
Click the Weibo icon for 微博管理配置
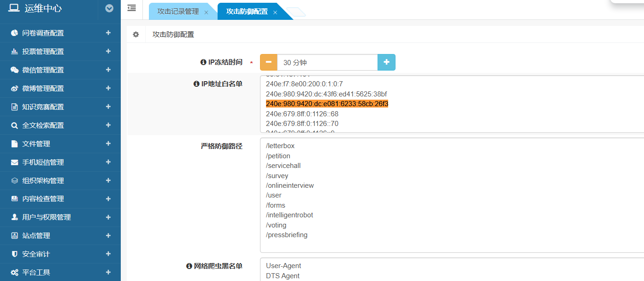point(14,89)
